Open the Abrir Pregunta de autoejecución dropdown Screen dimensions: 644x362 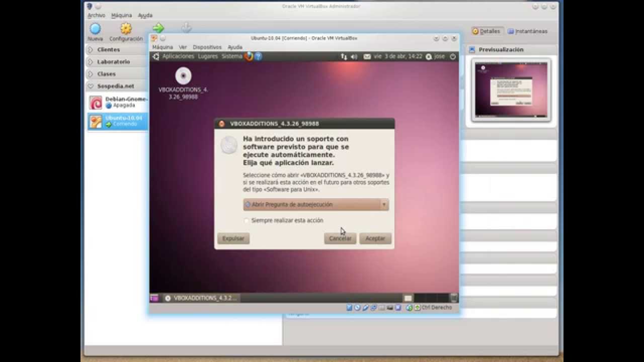(316, 205)
